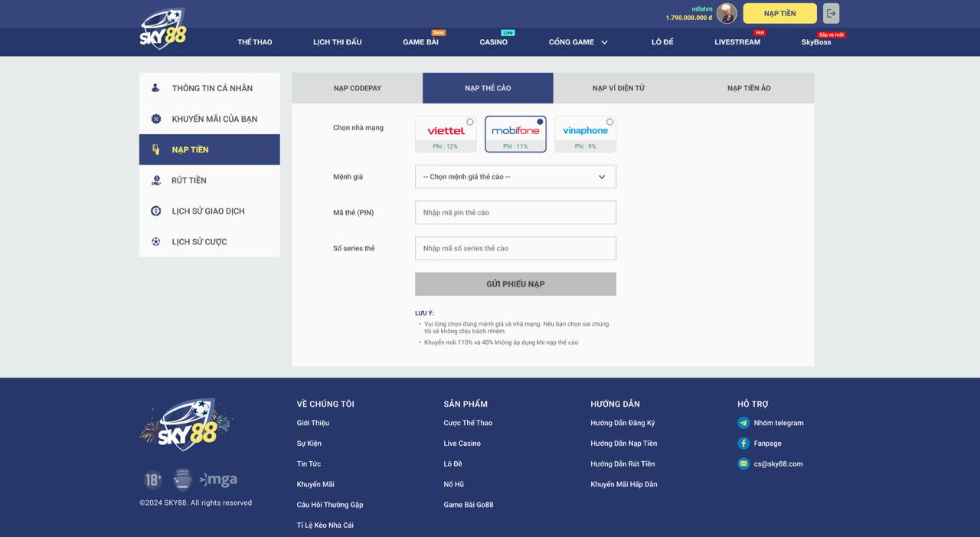Click Gửi Phiếu Nạp submit button
The height and width of the screenshot is (537, 980).
(515, 284)
